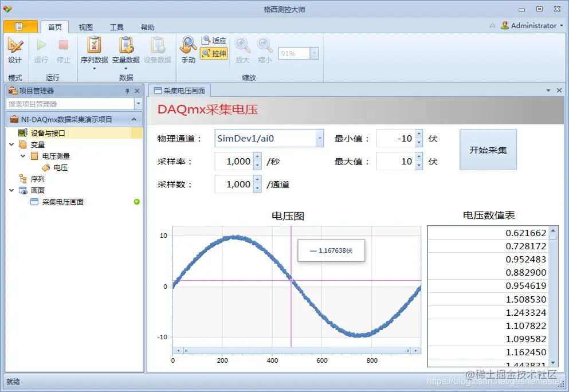The image size is (569, 392).
Task: Click the app logo icon in the title bar
Action: tap(7, 9)
